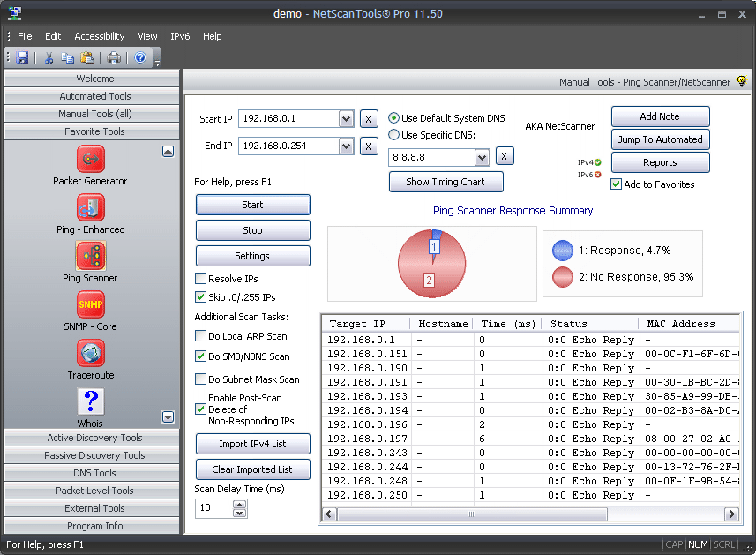The image size is (756, 555).
Task: Click the results horizontal scrollbar thumb
Action: 473,514
